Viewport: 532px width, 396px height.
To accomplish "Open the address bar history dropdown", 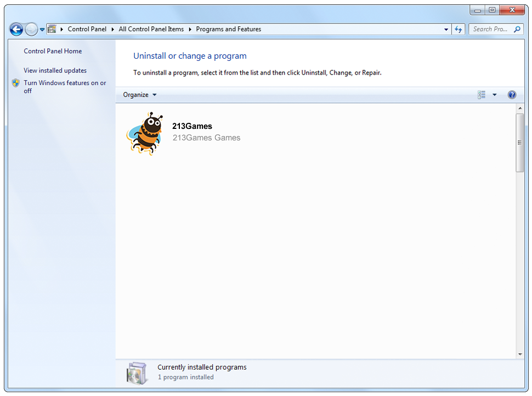I will coord(446,30).
